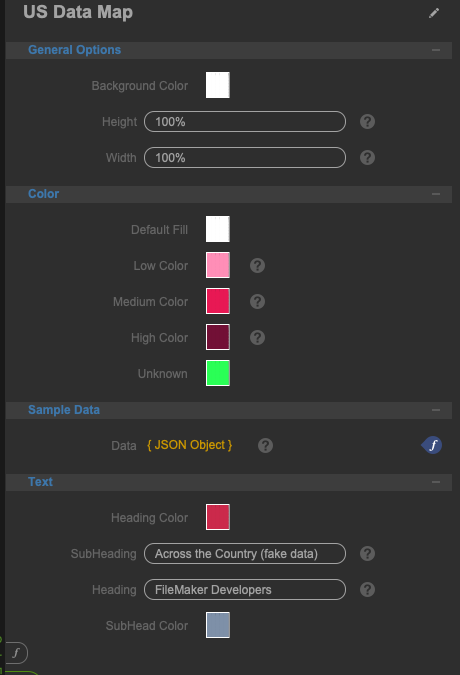
Task: Click the pencil edit icon beside US Data Map
Action: click(x=434, y=13)
